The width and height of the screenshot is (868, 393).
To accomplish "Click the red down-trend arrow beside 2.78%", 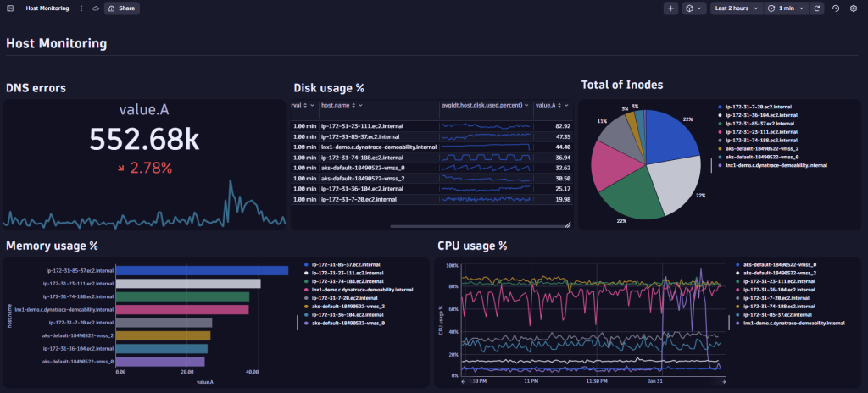I will [x=121, y=169].
